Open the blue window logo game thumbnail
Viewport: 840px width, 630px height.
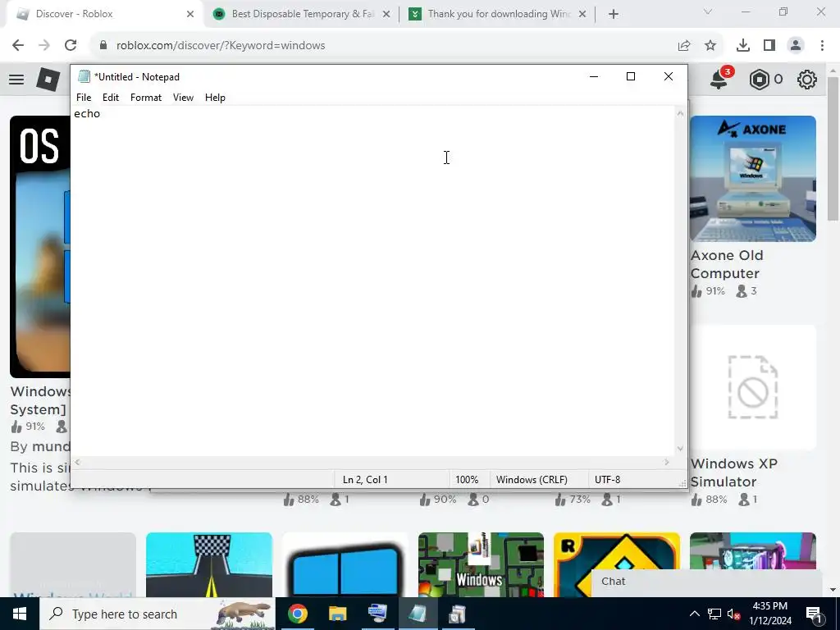pos(345,564)
